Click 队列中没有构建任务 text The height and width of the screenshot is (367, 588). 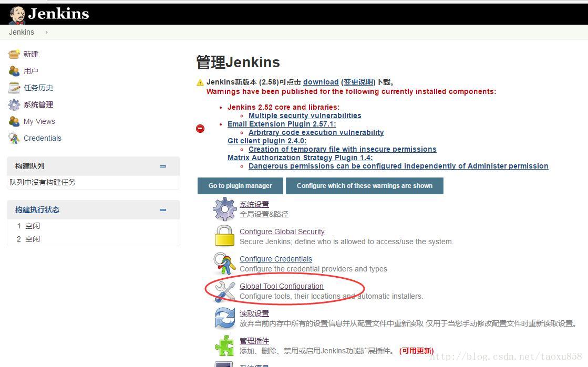click(x=43, y=182)
